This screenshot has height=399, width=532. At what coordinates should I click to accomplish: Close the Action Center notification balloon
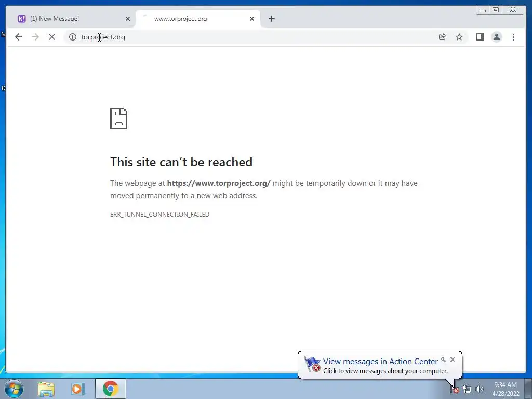coord(453,360)
